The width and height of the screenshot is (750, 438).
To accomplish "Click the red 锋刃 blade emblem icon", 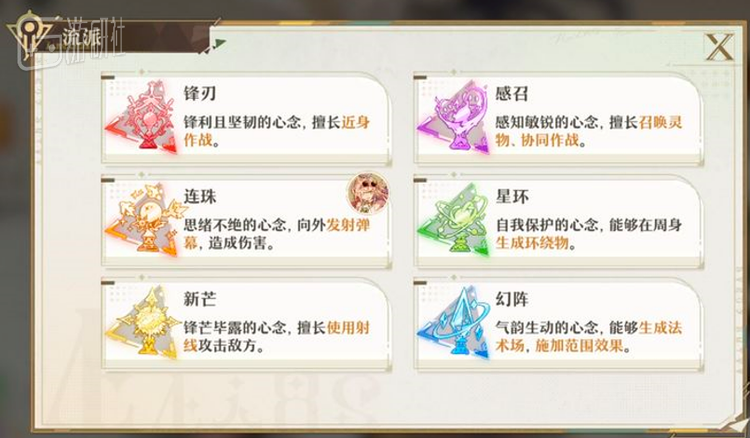I will click(142, 117).
